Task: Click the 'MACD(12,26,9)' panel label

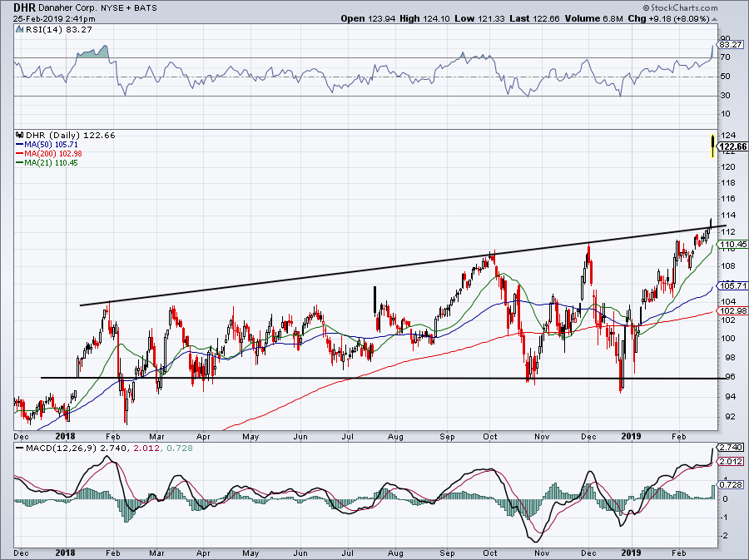Action: [x=63, y=448]
